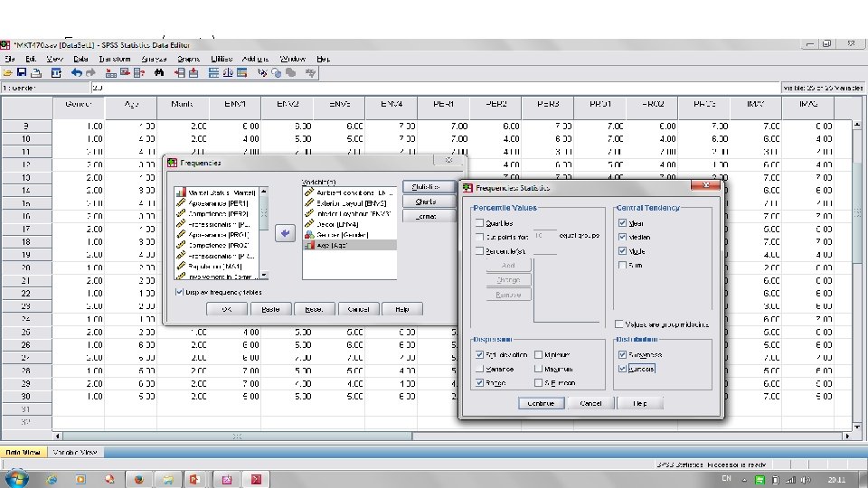The height and width of the screenshot is (488, 868).
Task: Check the Variance option under Dispersion
Action: [x=479, y=369]
